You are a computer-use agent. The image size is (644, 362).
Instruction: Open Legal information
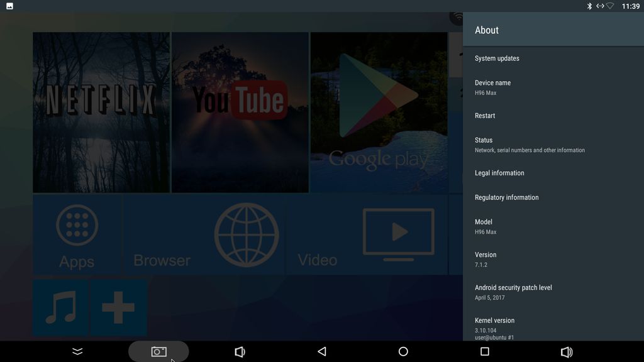[x=499, y=173]
